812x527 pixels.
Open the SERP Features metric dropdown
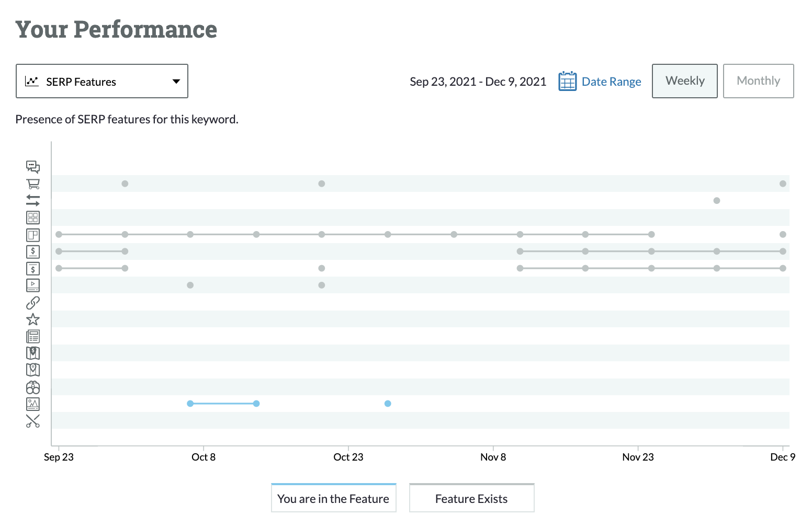click(101, 82)
